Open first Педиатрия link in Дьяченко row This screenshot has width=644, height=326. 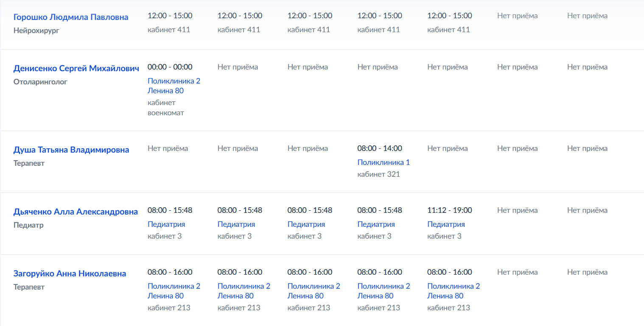(166, 224)
